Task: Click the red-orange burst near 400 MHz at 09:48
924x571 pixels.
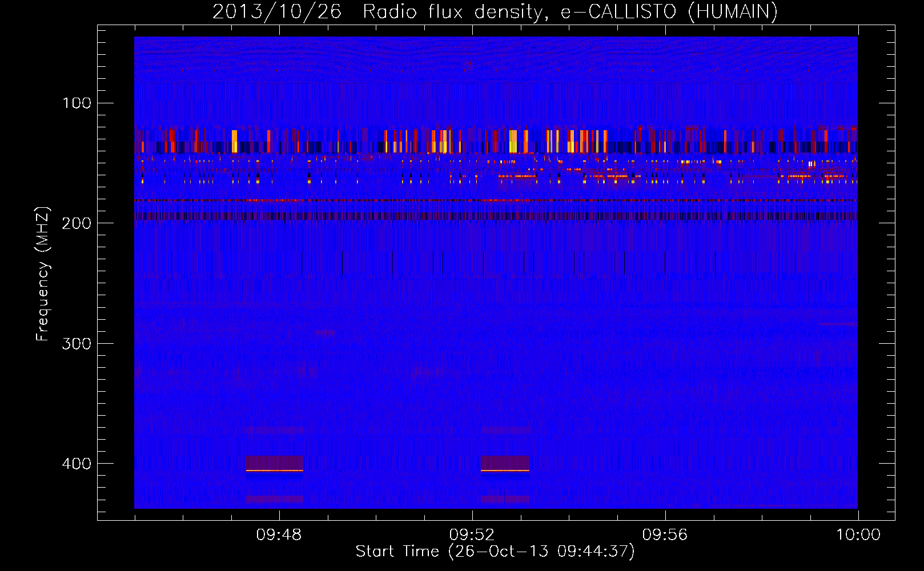Action: point(275,464)
